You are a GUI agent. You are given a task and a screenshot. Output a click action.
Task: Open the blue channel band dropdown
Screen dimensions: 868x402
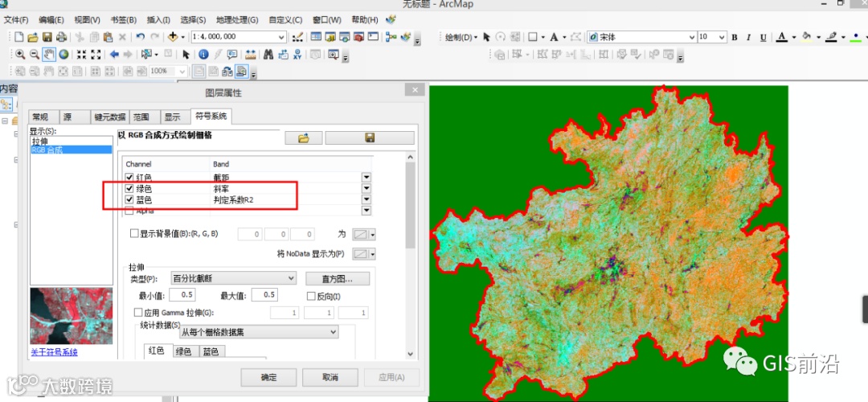tap(366, 199)
